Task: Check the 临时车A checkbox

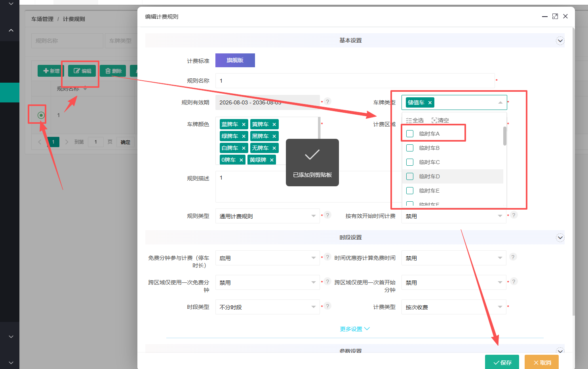Action: (x=410, y=134)
